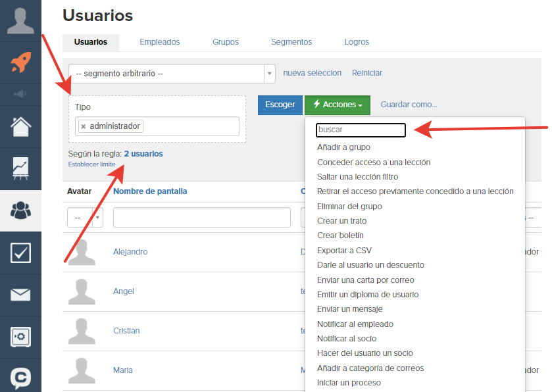The image size is (552, 392).
Task: Choose Exportar a CSV action
Action: coord(344,251)
